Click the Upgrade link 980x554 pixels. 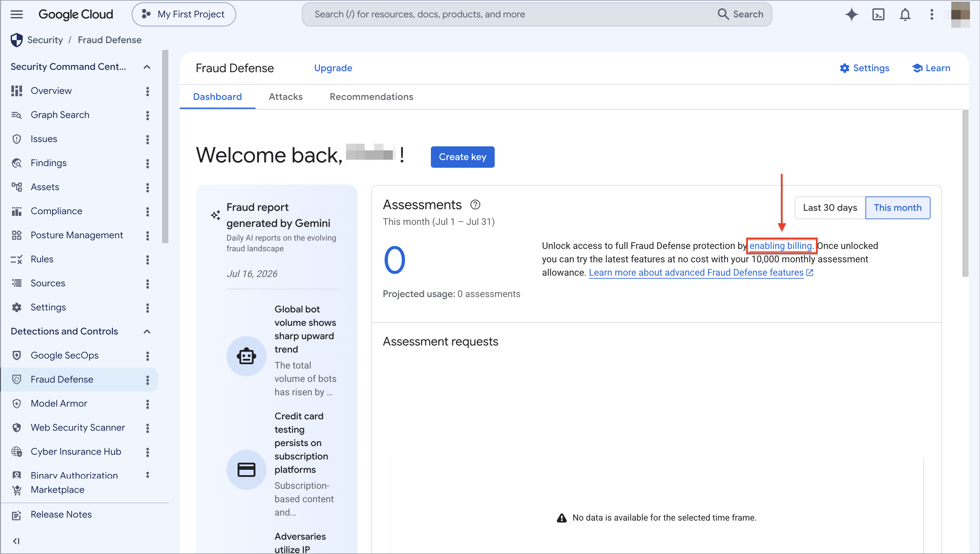point(333,68)
